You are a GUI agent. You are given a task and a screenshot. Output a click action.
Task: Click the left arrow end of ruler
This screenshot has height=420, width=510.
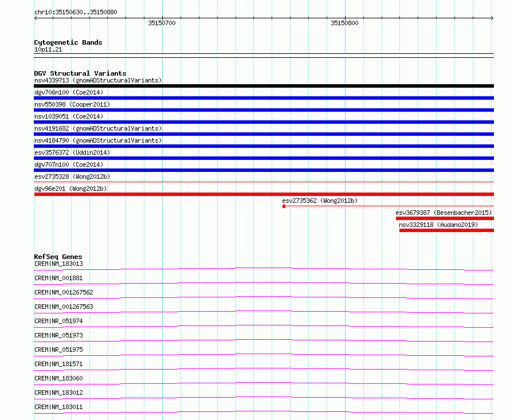[36, 18]
